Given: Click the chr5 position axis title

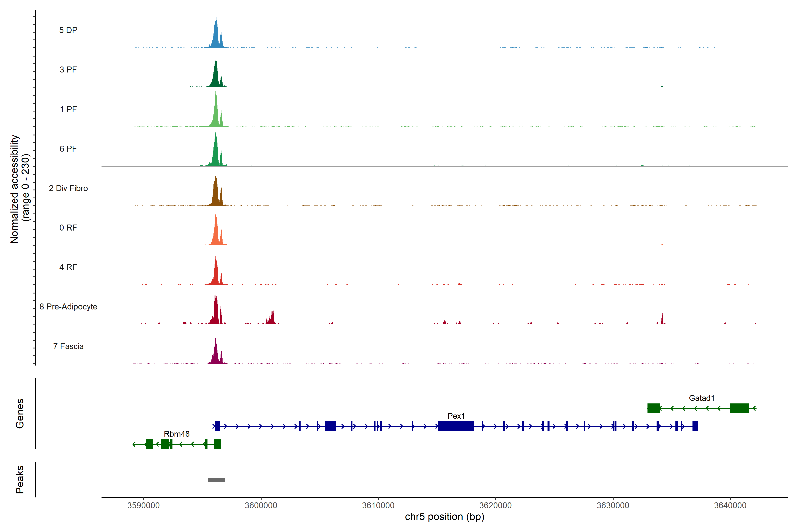Looking at the screenshot, I should [x=444, y=517].
